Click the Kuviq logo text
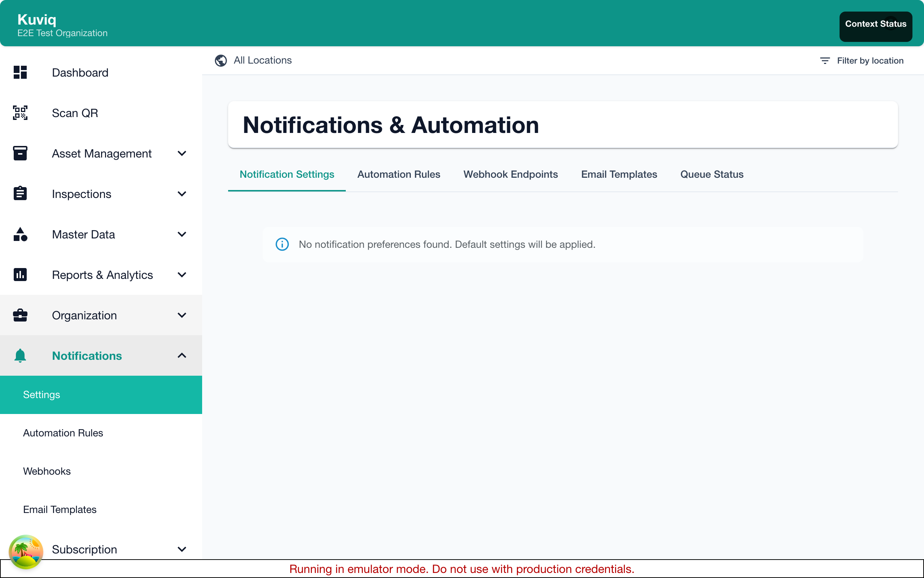This screenshot has height=578, width=924. point(37,19)
